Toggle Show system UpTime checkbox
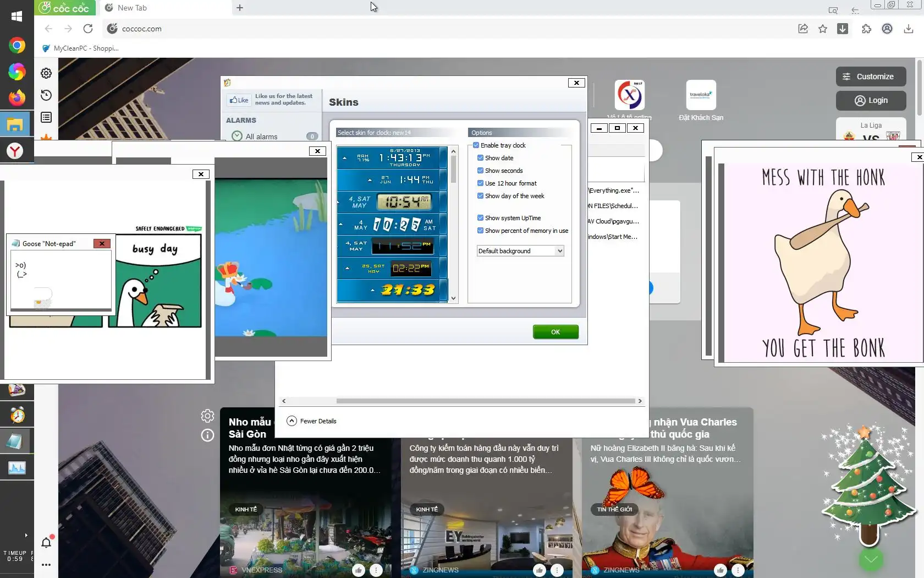 click(481, 218)
